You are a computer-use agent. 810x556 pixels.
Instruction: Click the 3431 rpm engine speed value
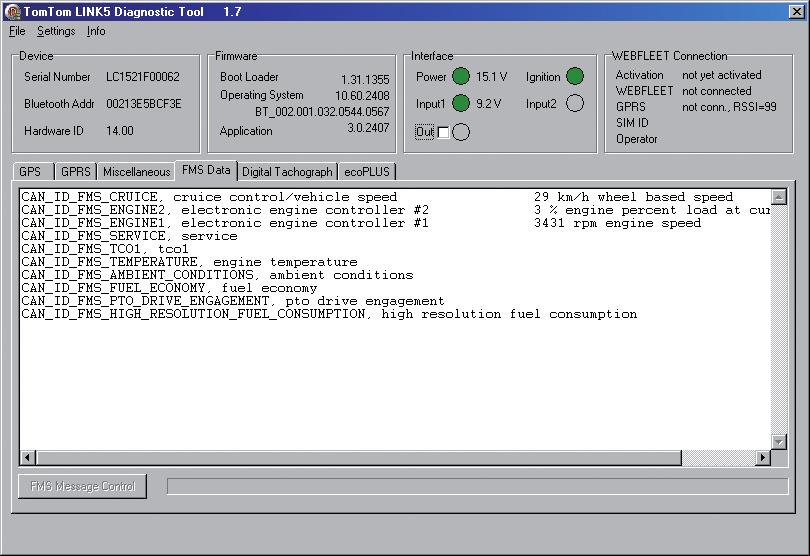pos(617,223)
